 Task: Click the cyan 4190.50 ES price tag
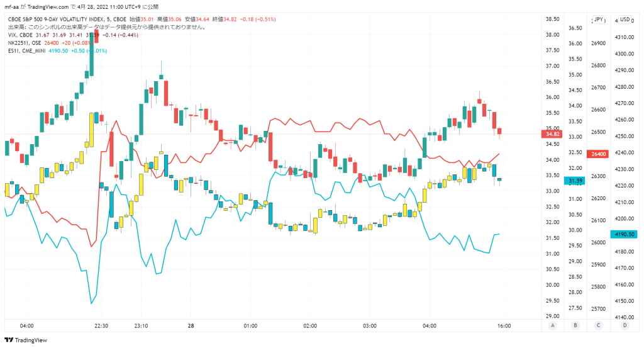(x=625, y=234)
